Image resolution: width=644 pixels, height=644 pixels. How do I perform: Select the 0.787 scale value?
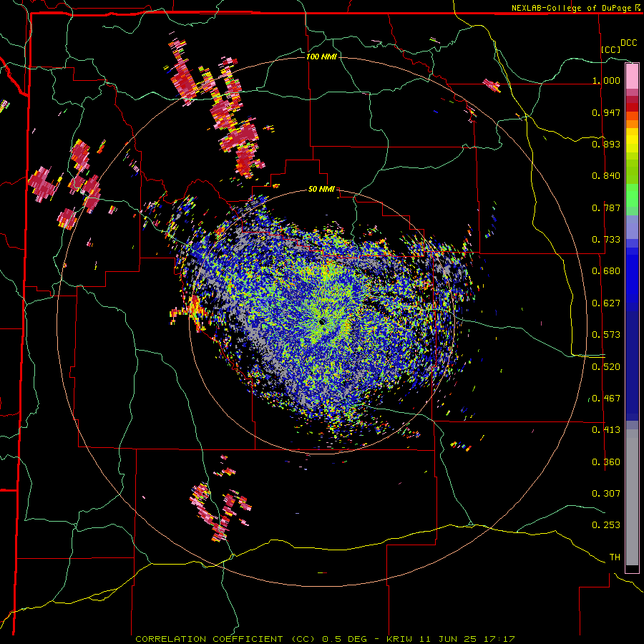tap(606, 208)
